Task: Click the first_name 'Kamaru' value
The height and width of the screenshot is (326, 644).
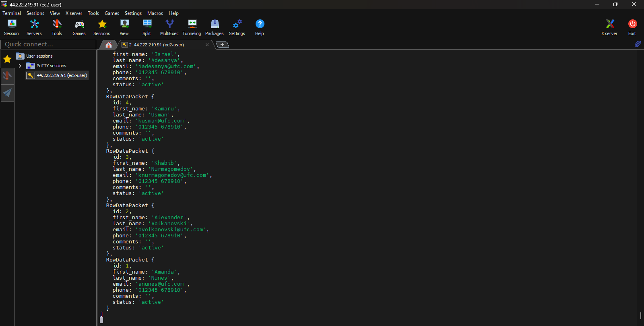Action: [x=164, y=109]
